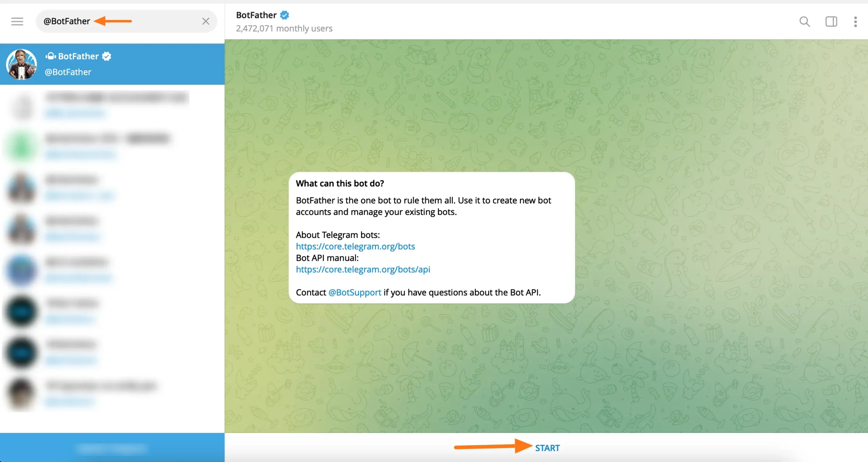
Task: Click verified badge in BotFather search result
Action: pyautogui.click(x=106, y=56)
